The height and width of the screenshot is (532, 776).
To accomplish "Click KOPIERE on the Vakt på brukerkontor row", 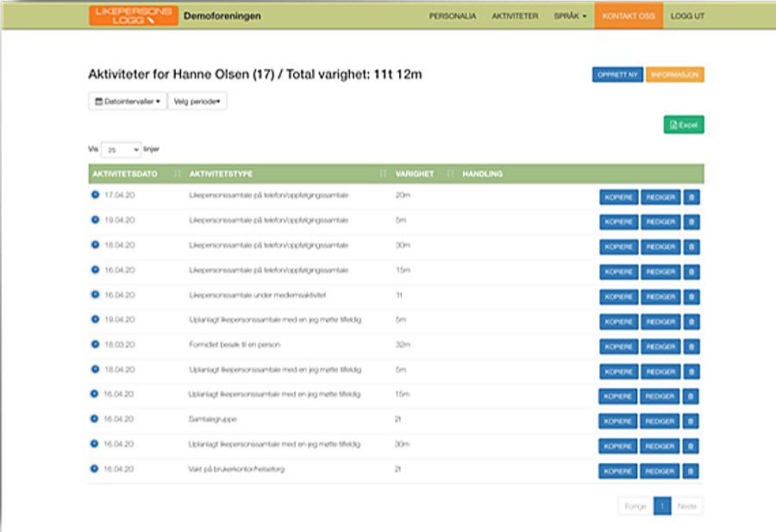I will (617, 471).
